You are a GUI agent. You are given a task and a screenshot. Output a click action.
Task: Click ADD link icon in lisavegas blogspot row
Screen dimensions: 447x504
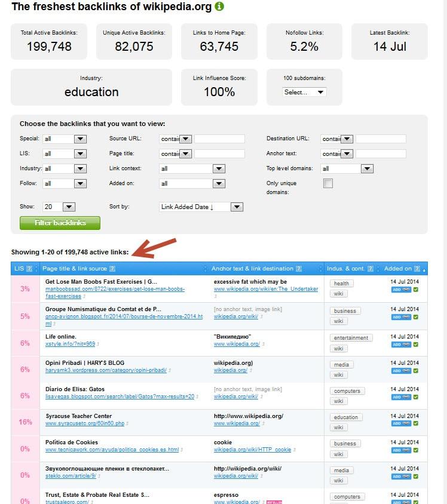pyautogui.click(x=402, y=397)
